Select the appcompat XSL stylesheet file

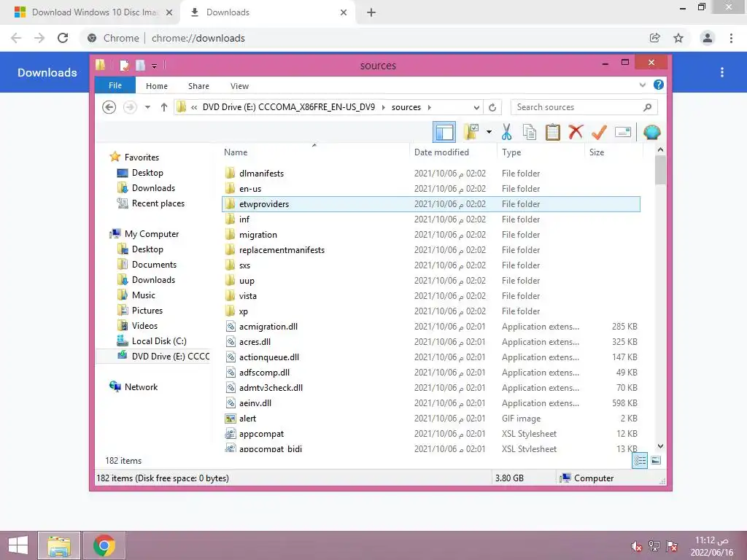coord(431,434)
